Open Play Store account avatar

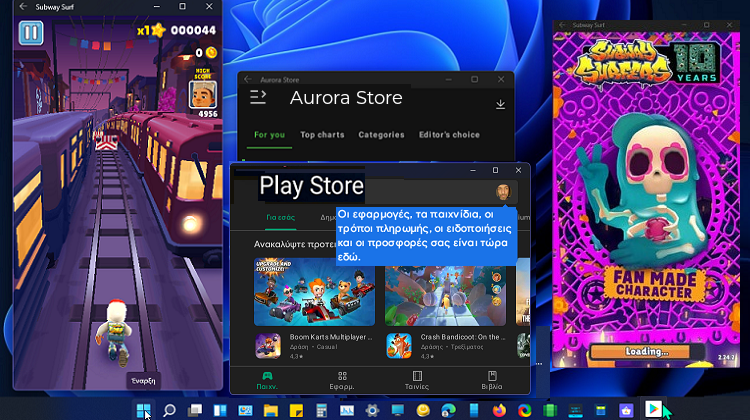click(x=503, y=192)
